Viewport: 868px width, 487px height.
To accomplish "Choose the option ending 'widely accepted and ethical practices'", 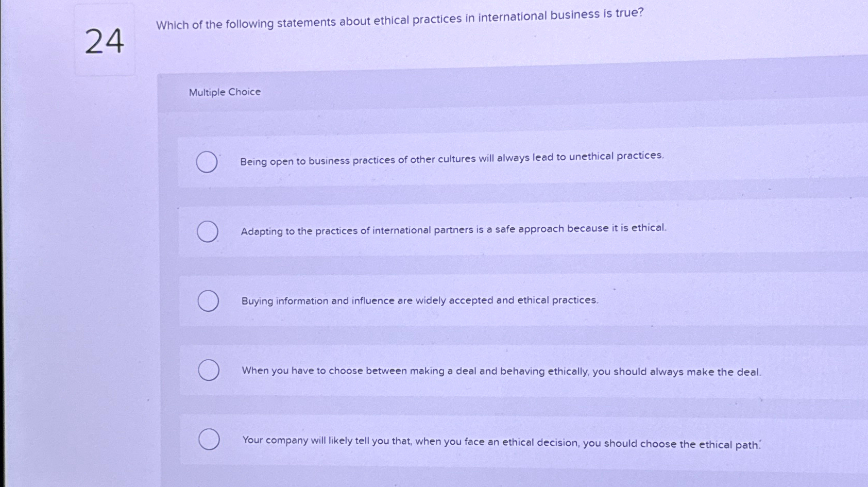I will (x=524, y=300).
